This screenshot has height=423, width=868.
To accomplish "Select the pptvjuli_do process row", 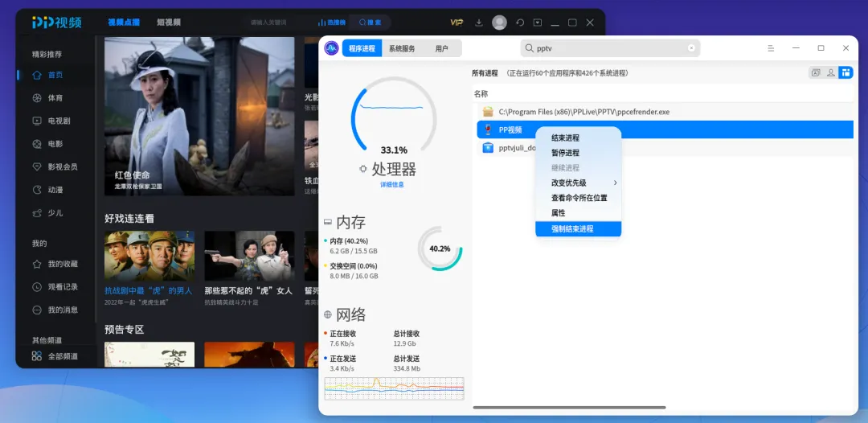I will pyautogui.click(x=665, y=148).
